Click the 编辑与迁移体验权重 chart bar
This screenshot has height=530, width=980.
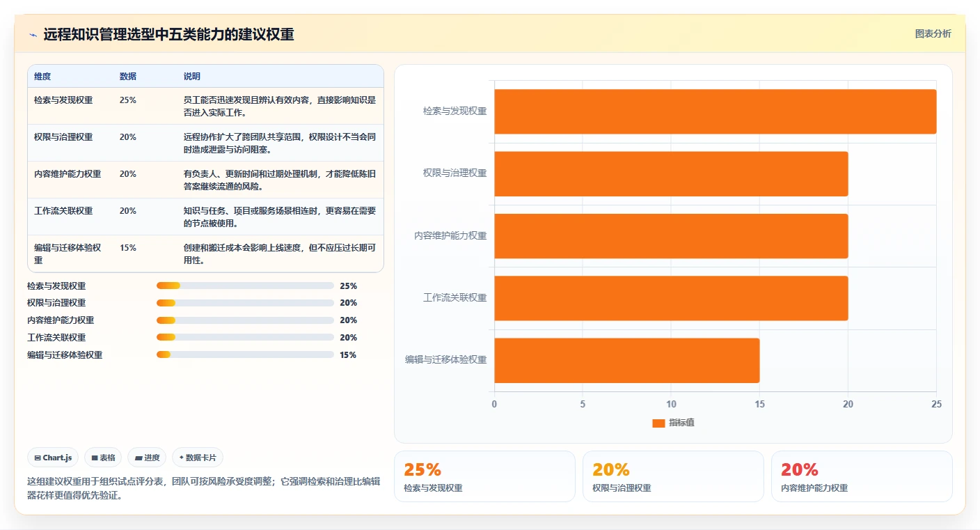(x=627, y=360)
